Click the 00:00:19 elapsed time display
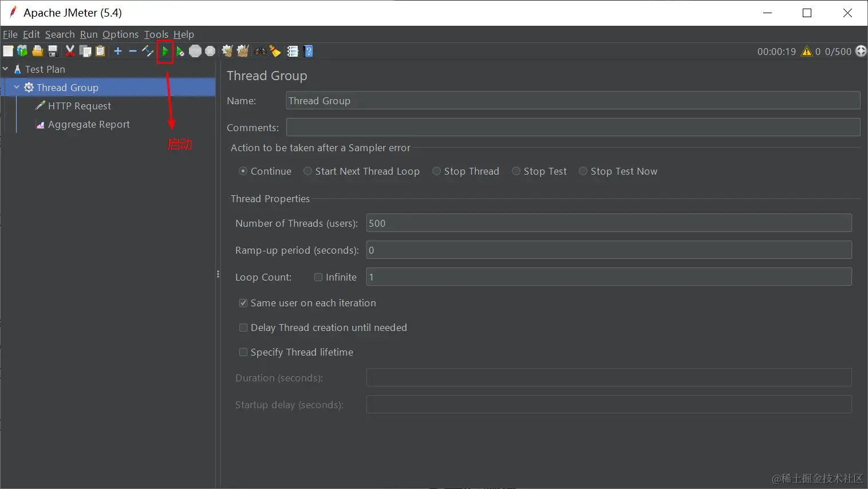The width and height of the screenshot is (868, 489). pos(776,52)
